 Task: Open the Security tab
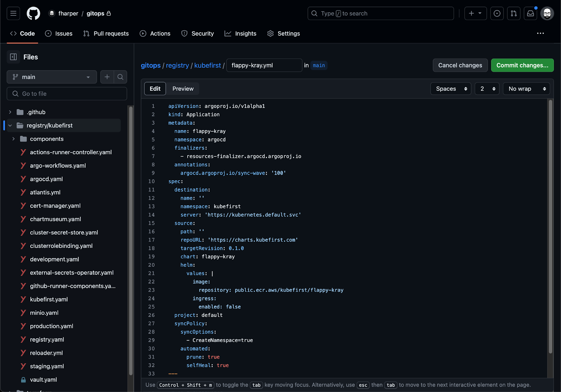(x=197, y=33)
